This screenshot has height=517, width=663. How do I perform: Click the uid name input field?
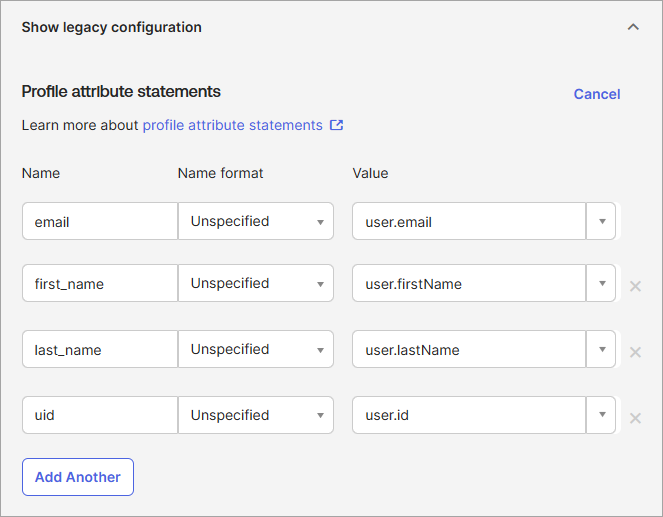[100, 415]
